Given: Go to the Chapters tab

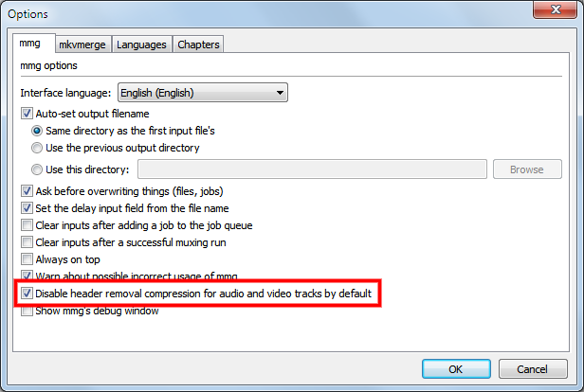Looking at the screenshot, I should point(198,45).
